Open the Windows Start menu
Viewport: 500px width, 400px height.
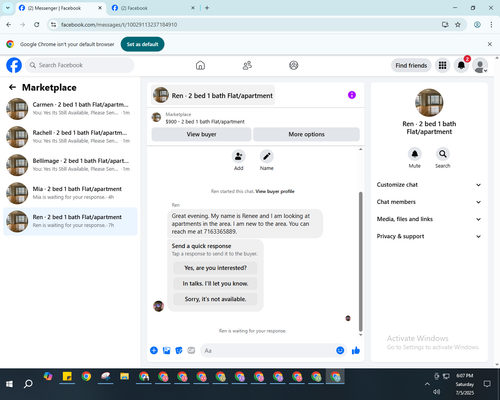pos(9,384)
